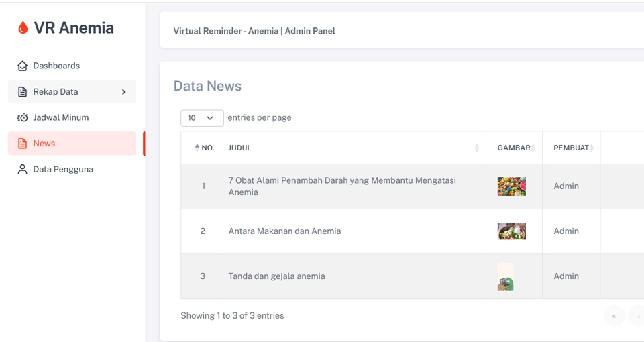
Task: Open the Jadwal Minum menu item
Action: pos(61,117)
